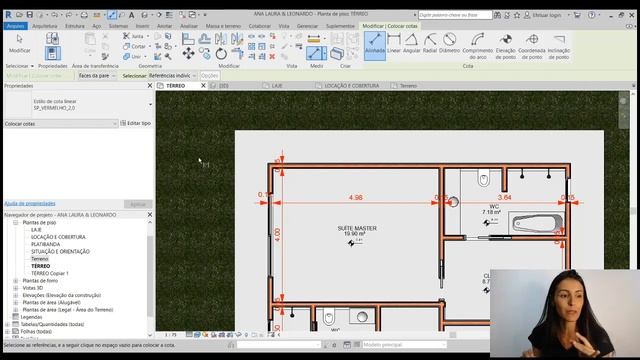This screenshot has height=360, width=640.
Task: Click the Coordenada de ponto tool
Action: tap(532, 46)
